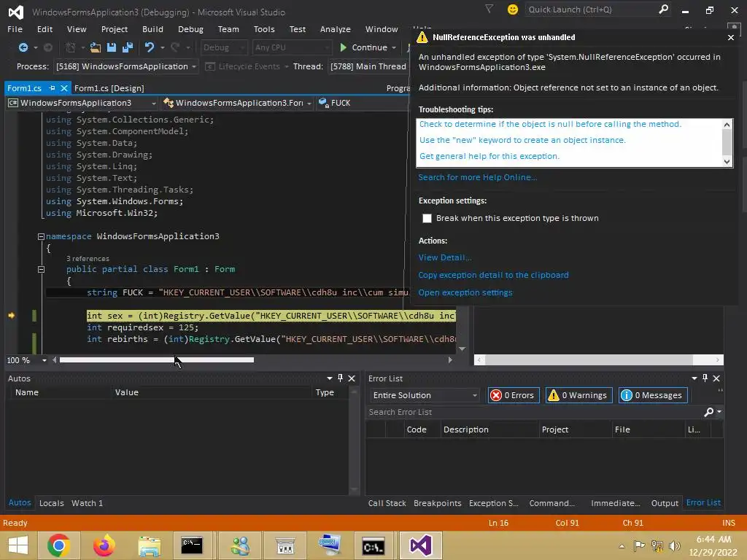
Task: Pin the Error List panel with the pushpin
Action: (x=705, y=378)
